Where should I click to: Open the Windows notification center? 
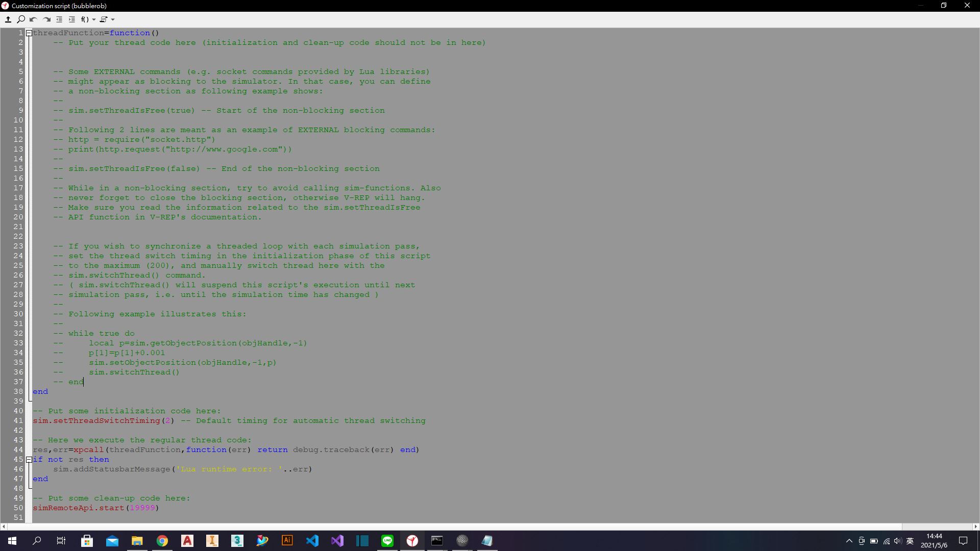963,541
